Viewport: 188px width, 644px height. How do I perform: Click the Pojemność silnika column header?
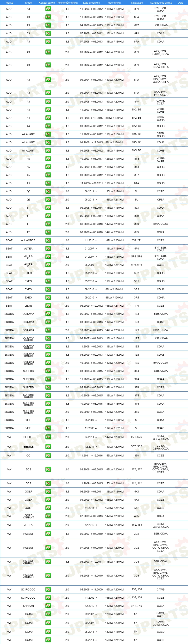(67, 2)
